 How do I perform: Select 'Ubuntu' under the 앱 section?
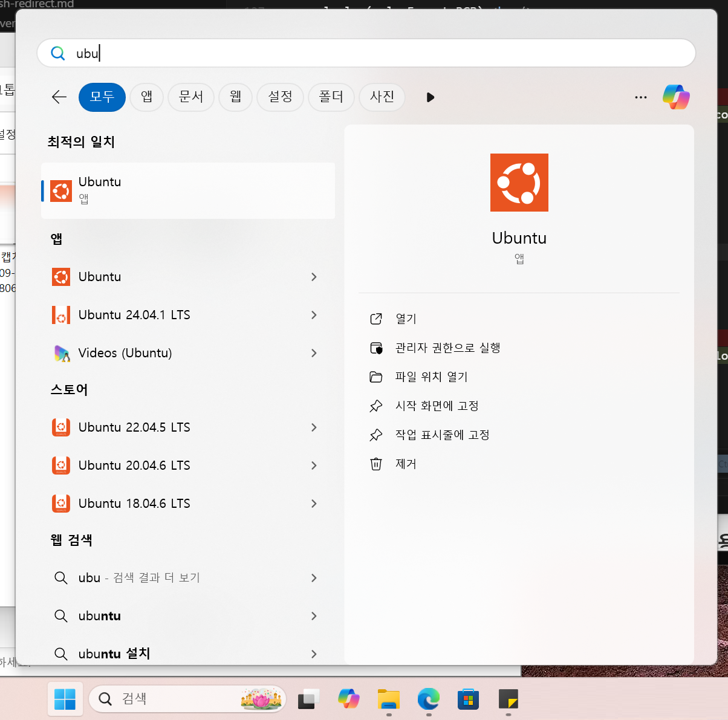(x=188, y=277)
